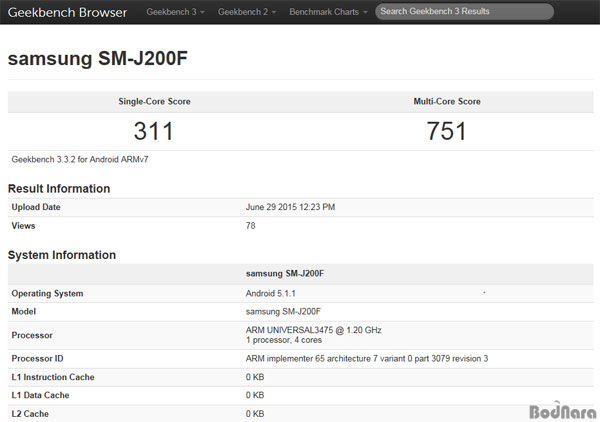Open the Geekbench Browser home link
This screenshot has width=600, height=422.
point(67,12)
